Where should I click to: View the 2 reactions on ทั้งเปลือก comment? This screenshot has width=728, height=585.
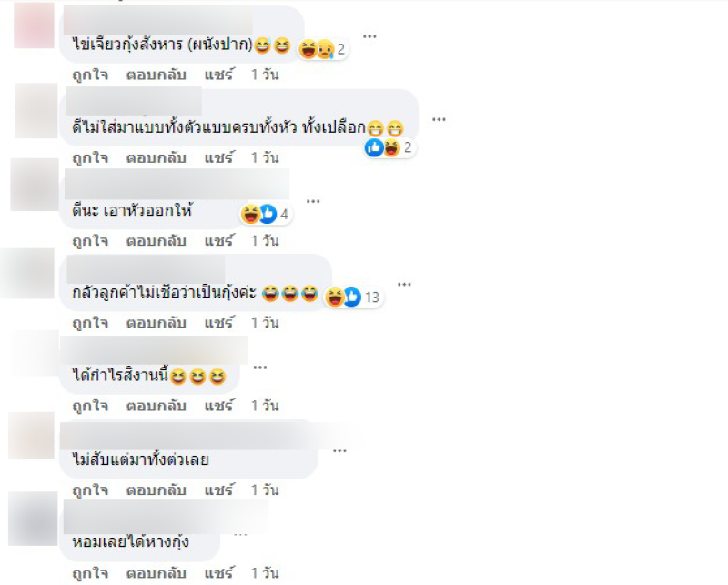coord(389,147)
